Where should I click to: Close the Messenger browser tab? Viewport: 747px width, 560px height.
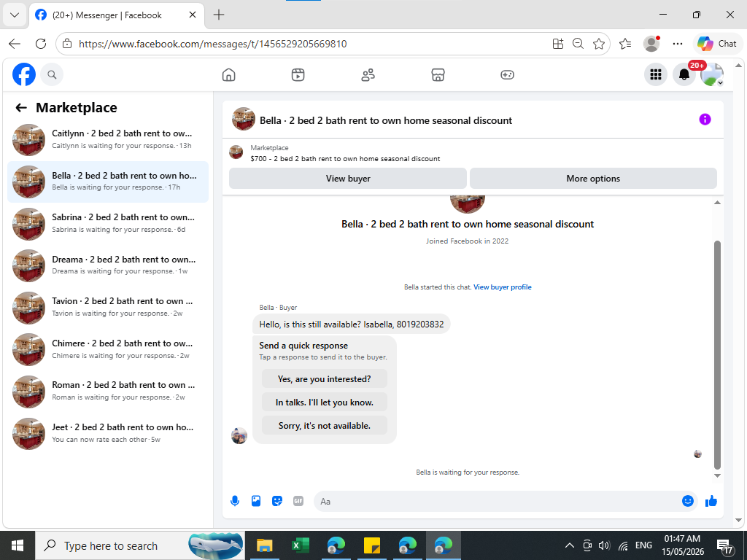[x=193, y=15]
